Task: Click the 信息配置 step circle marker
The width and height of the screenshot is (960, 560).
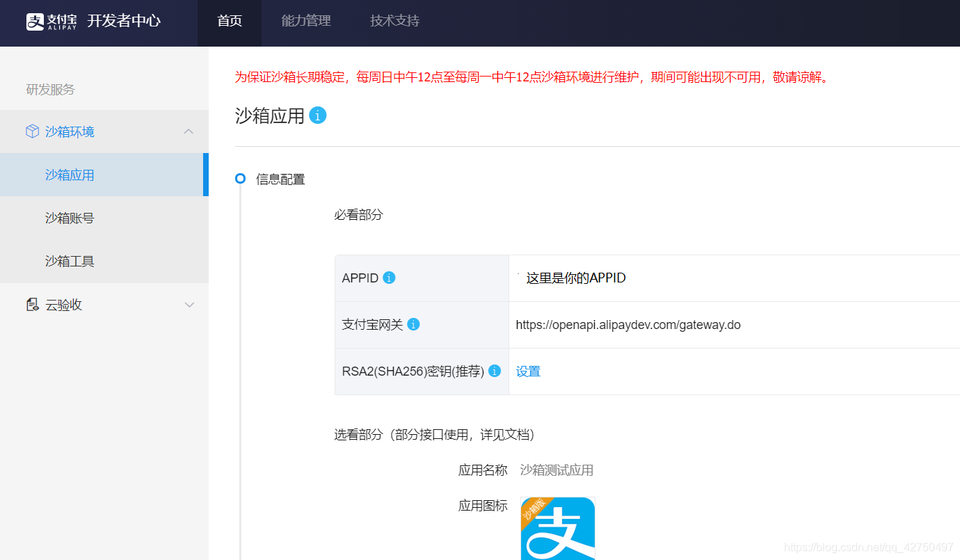Action: coord(240,179)
